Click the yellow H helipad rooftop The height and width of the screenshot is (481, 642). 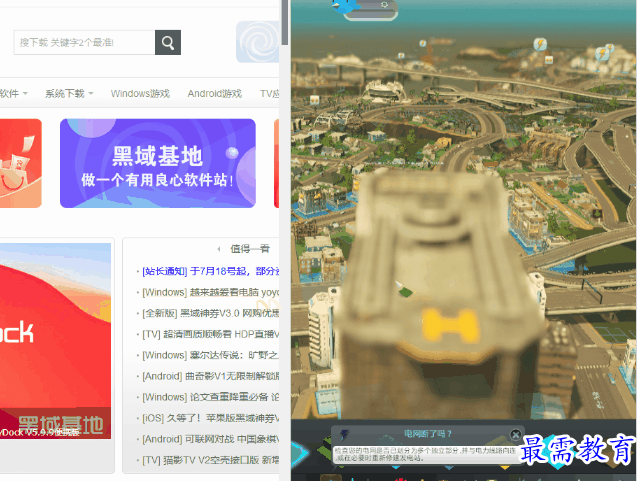(450, 326)
